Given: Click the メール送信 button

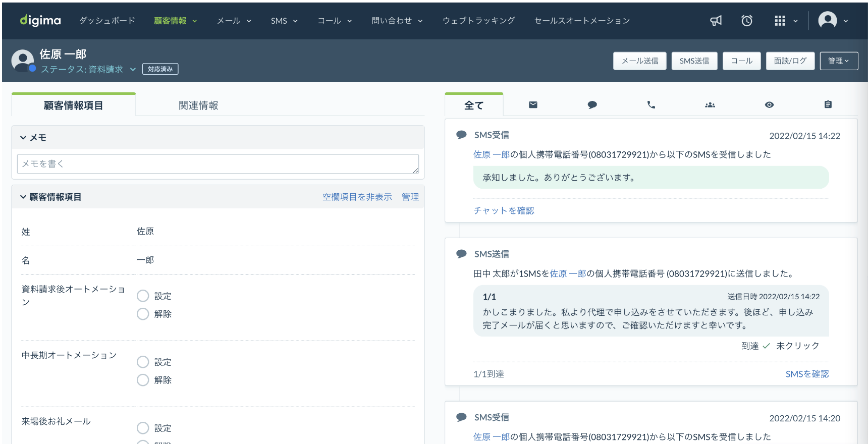Looking at the screenshot, I should click(x=639, y=61).
